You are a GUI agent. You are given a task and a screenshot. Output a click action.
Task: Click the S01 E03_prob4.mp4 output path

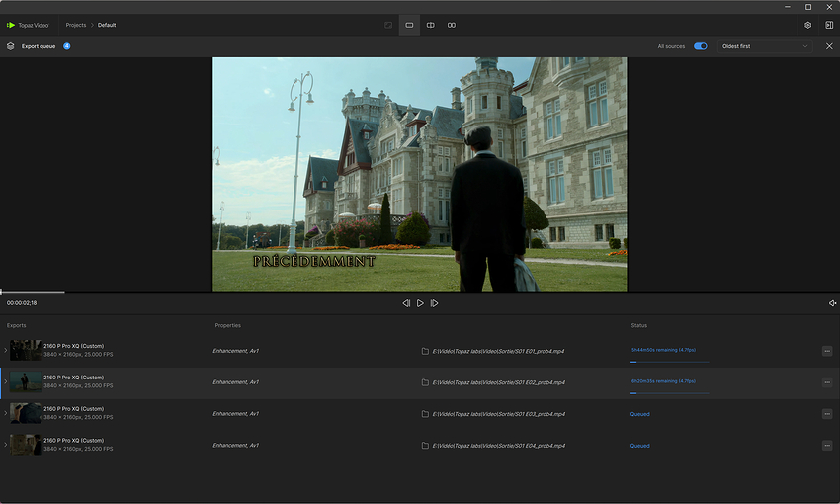tap(498, 414)
